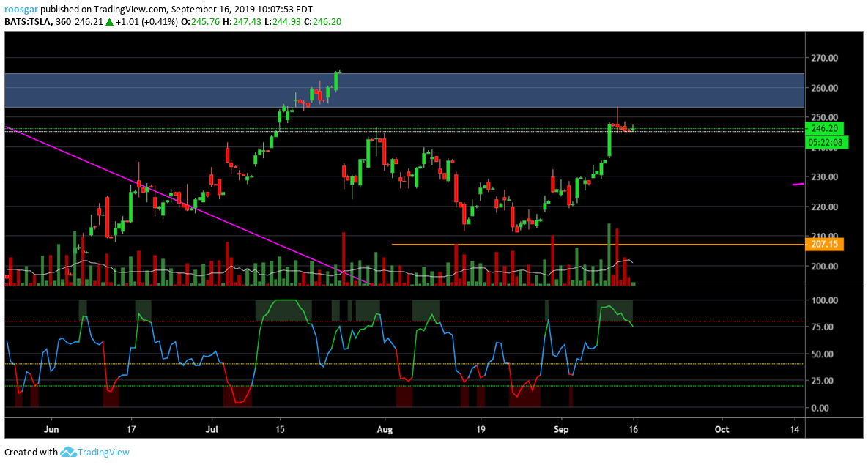Open the TradingView link beside Created with
This screenshot has height=465, width=868.
pos(103,453)
